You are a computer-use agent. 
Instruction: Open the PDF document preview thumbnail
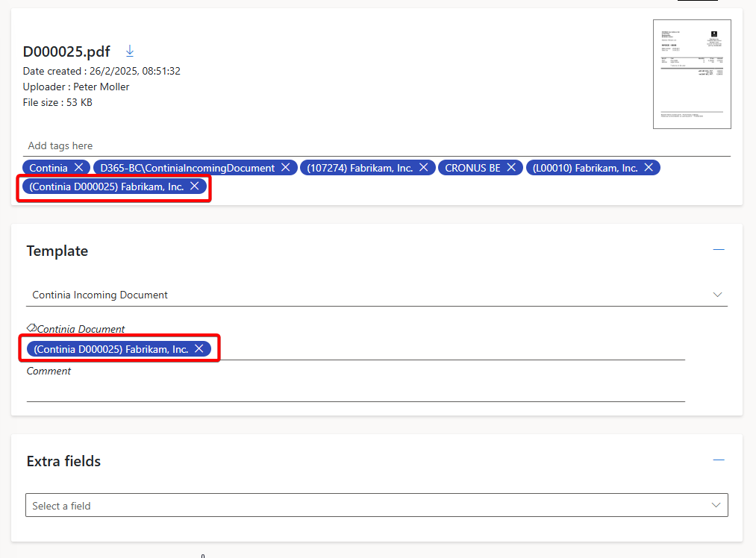[691, 74]
